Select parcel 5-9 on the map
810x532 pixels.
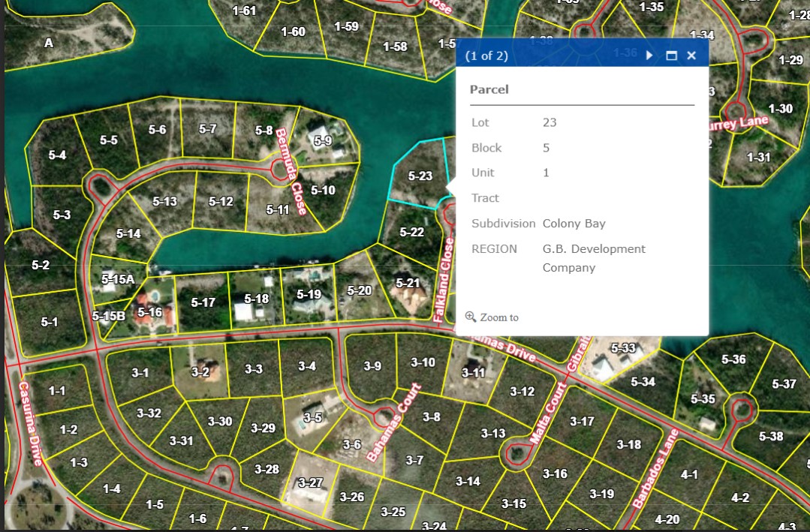323,140
